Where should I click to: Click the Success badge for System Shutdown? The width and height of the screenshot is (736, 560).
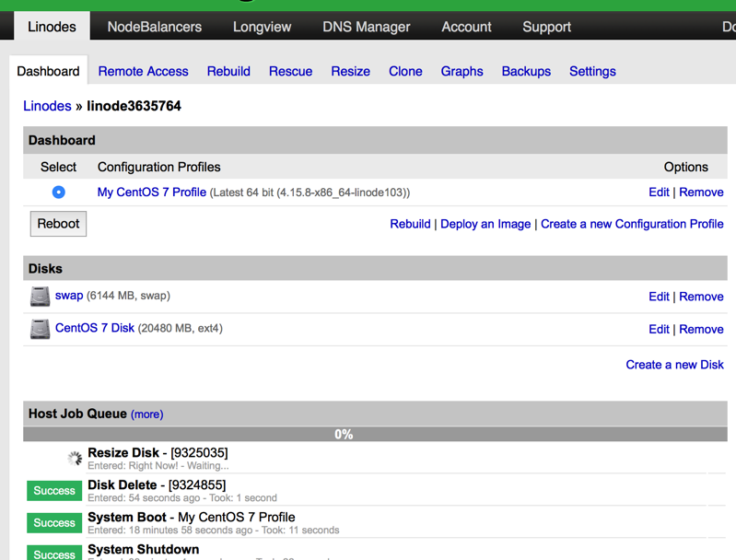click(54, 553)
